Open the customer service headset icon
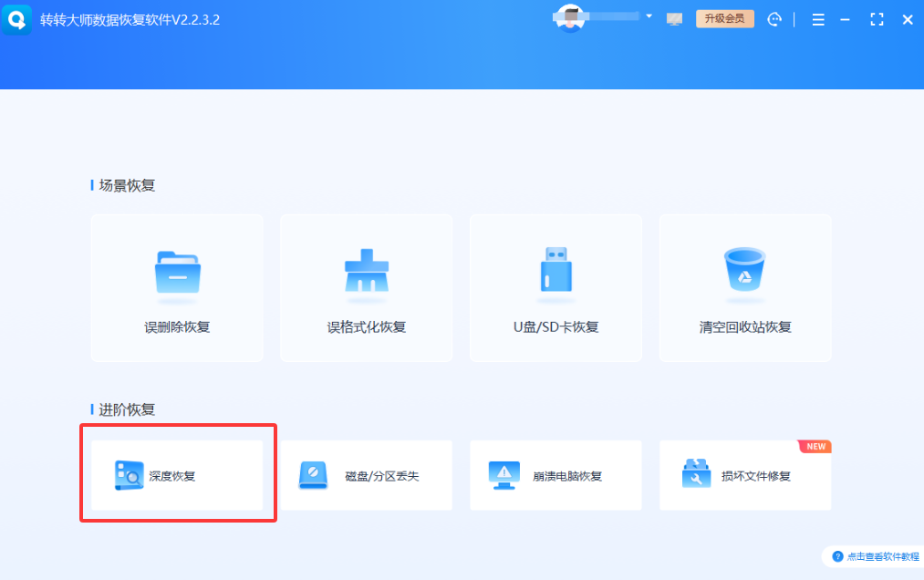The image size is (924, 580). [x=774, y=19]
